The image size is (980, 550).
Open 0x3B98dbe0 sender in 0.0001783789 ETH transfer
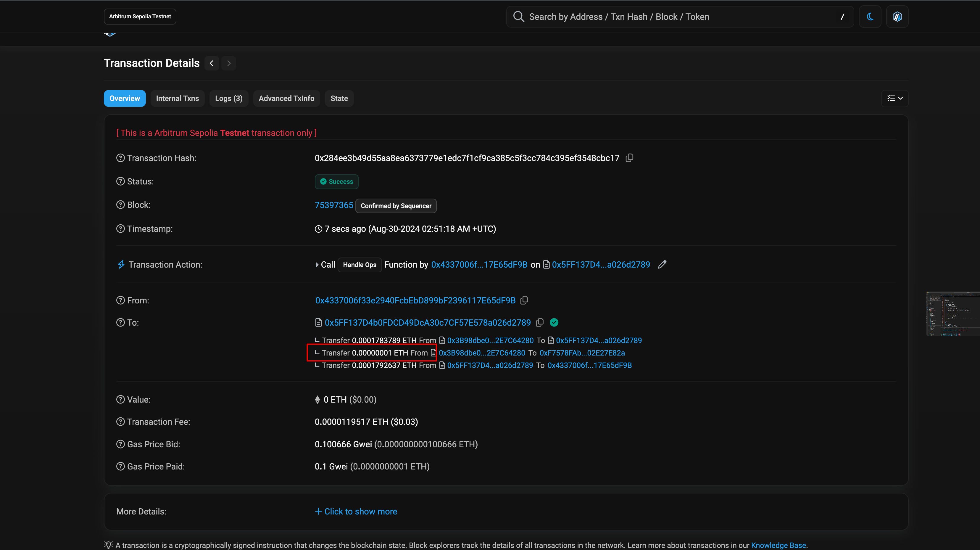tap(490, 340)
